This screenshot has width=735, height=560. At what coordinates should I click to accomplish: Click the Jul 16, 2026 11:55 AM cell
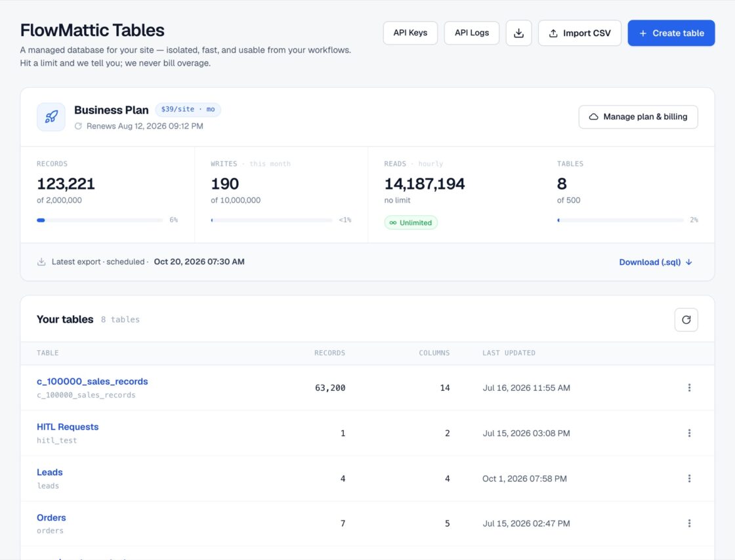coord(526,388)
